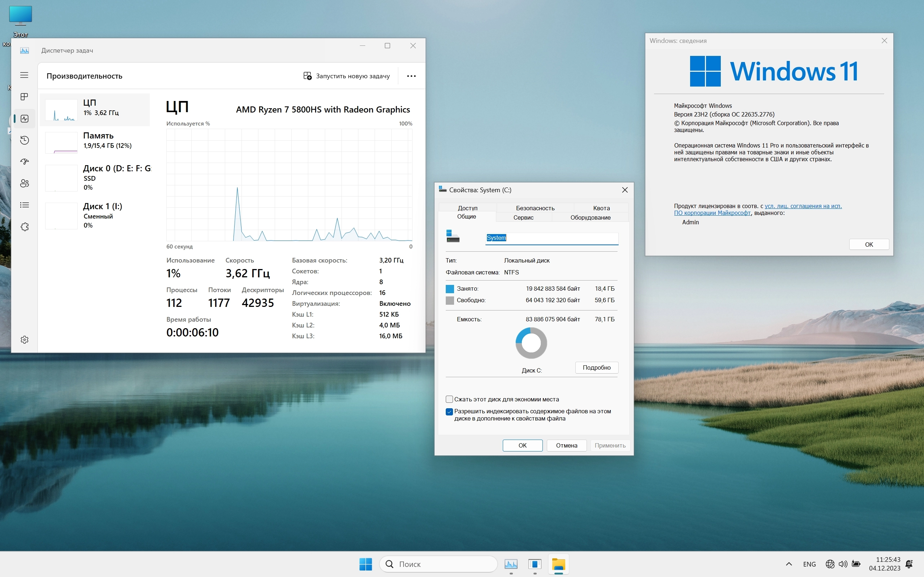The image size is (924, 577).
Task: Open App history in Task Manager sidebar
Action: (x=25, y=140)
